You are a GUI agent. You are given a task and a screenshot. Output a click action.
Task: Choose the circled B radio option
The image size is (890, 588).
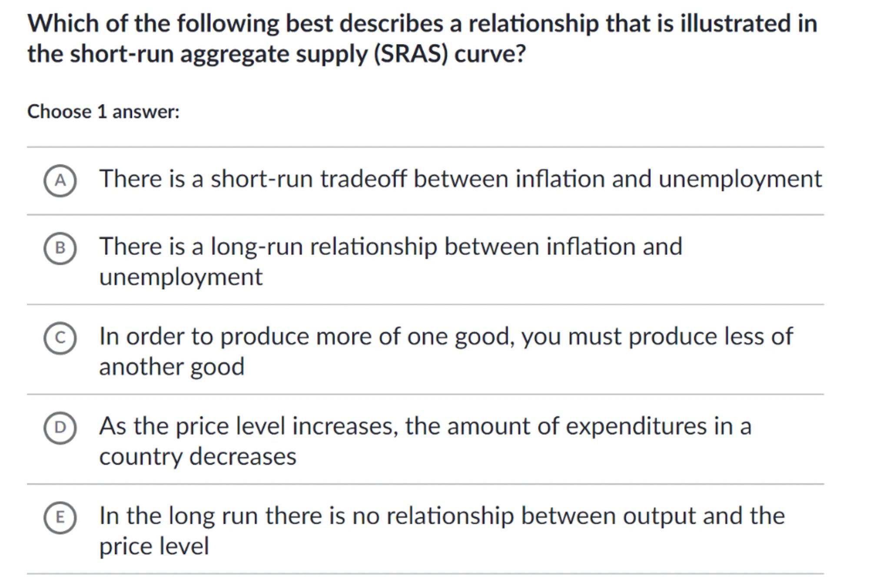pyautogui.click(x=60, y=248)
